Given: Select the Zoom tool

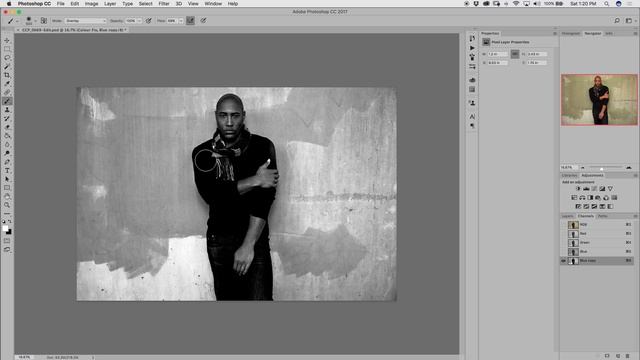Looking at the screenshot, I should tap(7, 205).
